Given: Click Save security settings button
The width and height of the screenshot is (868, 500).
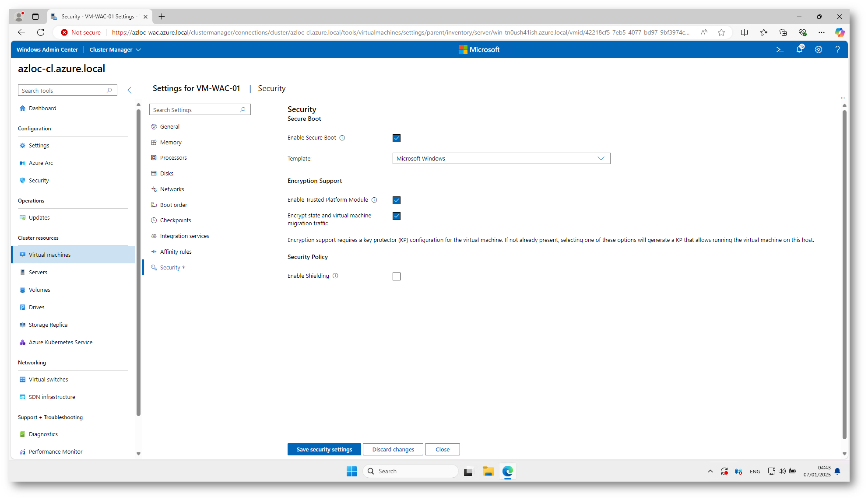Looking at the screenshot, I should pyautogui.click(x=324, y=449).
